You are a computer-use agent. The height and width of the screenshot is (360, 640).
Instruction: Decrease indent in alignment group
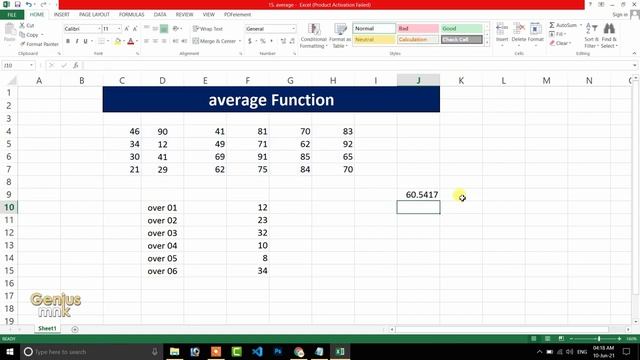(x=176, y=41)
